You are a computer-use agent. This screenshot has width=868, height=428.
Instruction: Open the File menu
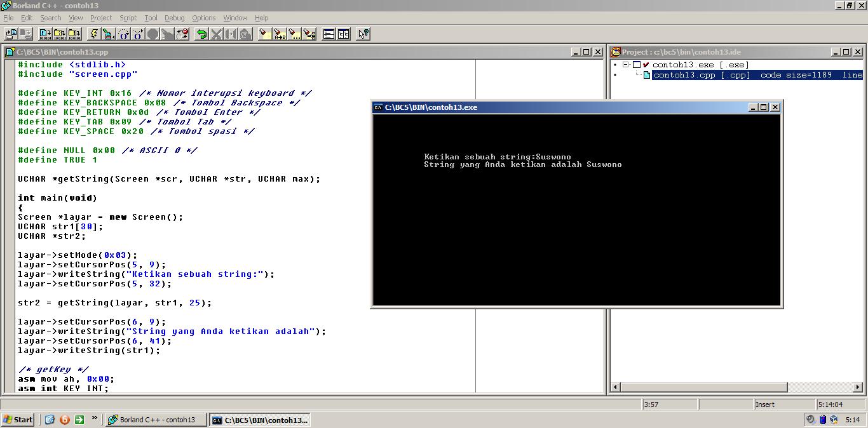8,18
